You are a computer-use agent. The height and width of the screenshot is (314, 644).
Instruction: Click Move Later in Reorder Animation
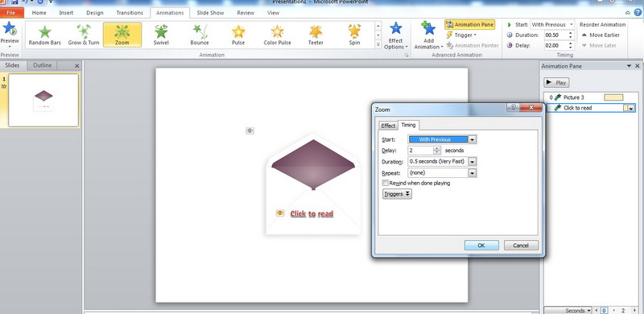click(599, 45)
